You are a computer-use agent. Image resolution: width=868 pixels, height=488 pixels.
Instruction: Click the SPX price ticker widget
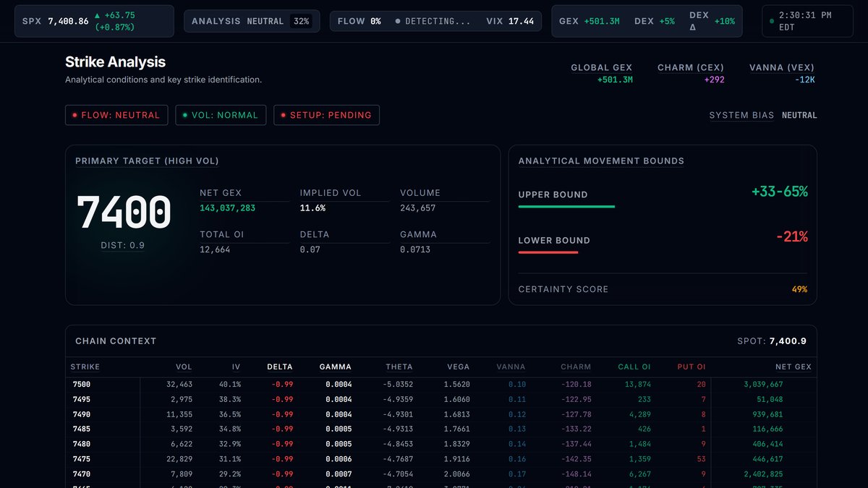pos(94,21)
